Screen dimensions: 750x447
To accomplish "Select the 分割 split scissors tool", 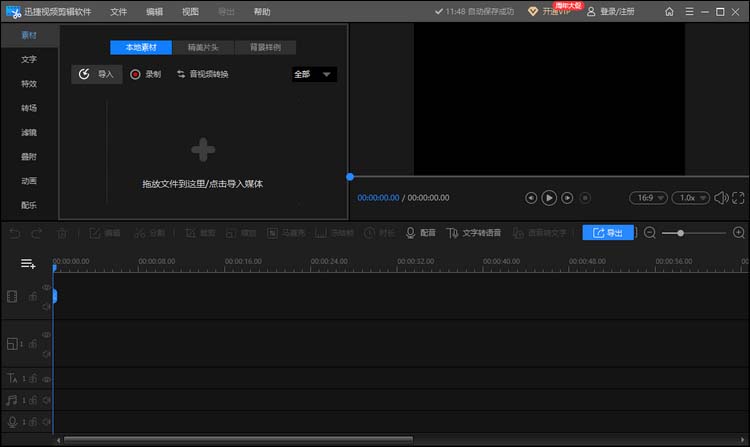I will pyautogui.click(x=149, y=233).
